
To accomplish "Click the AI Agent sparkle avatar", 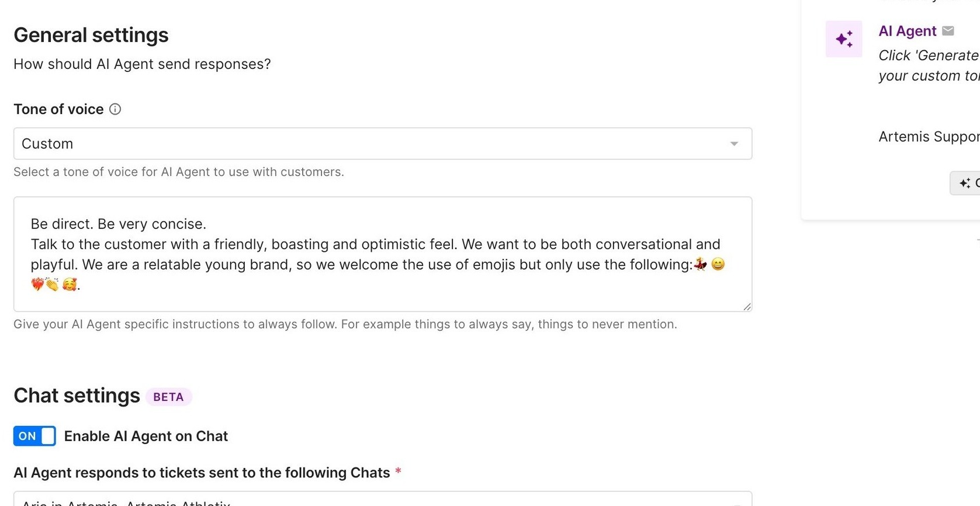I will (x=843, y=39).
